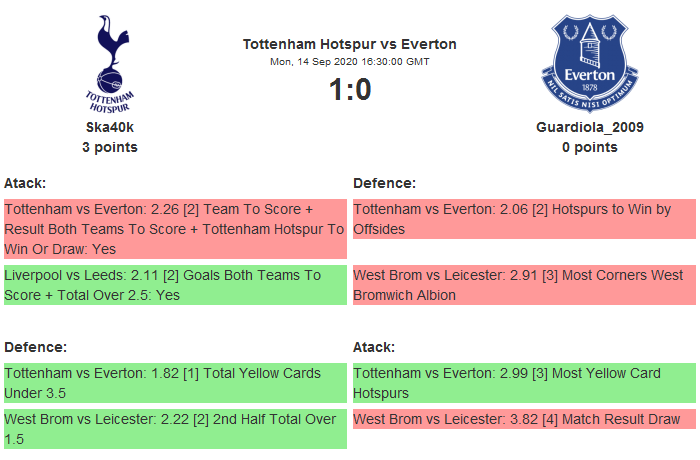Click the lower-left Defence section heading
The width and height of the screenshot is (700, 460).
coord(35,347)
